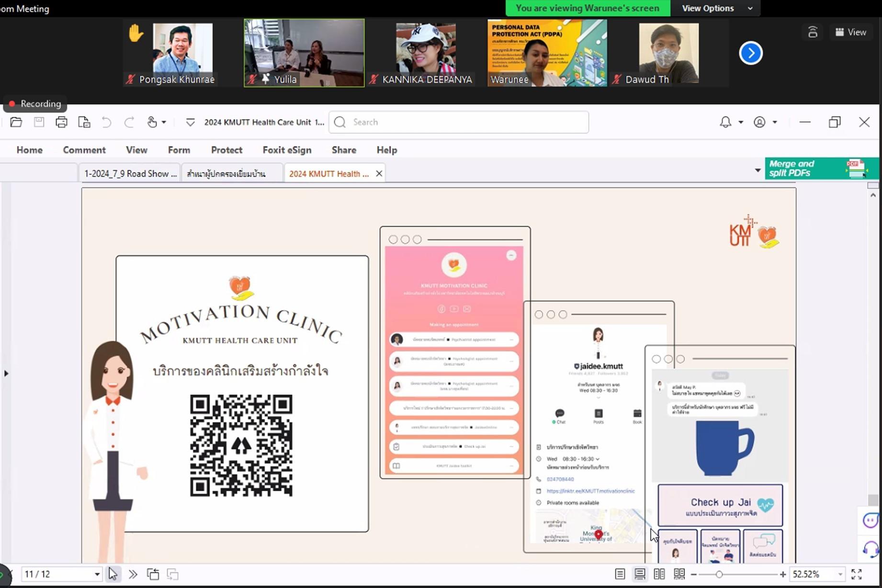Click the Zoom wireless share icon
Image resolution: width=882 pixels, height=588 pixels.
click(813, 32)
